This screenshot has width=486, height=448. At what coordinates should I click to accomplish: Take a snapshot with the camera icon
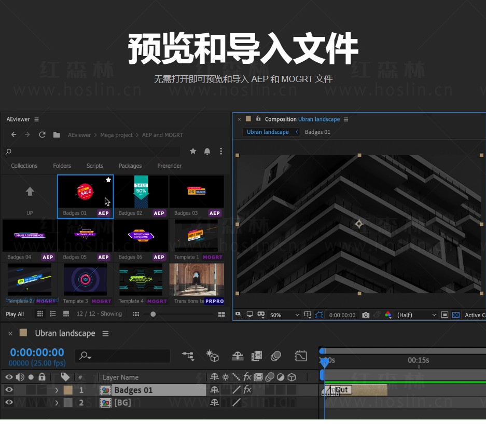[x=366, y=315]
